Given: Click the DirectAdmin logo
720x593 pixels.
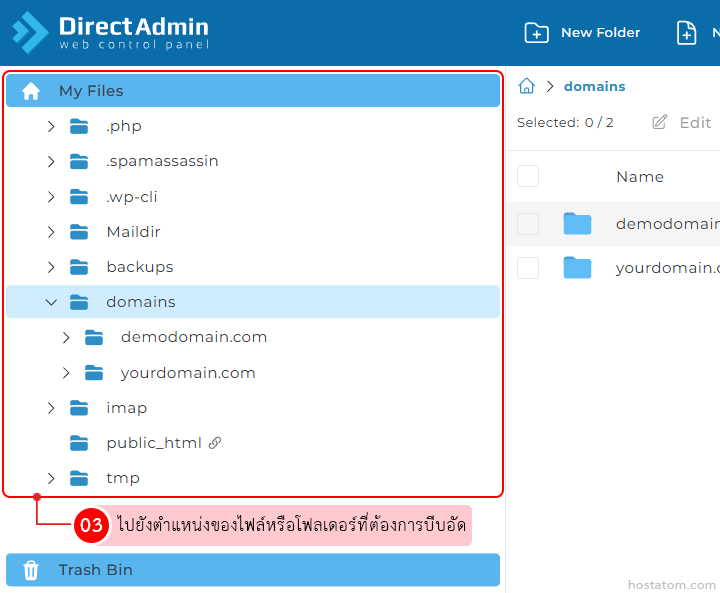Looking at the screenshot, I should coord(110,32).
